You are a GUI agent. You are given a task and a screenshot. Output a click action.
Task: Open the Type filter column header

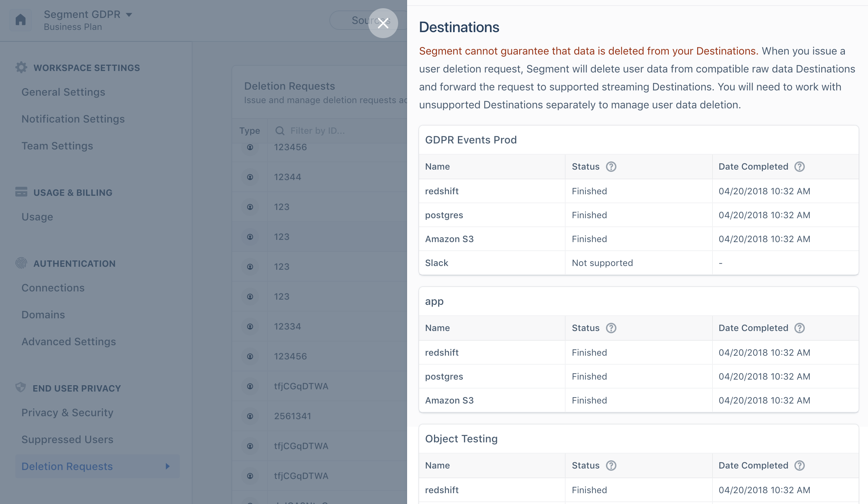pos(250,131)
